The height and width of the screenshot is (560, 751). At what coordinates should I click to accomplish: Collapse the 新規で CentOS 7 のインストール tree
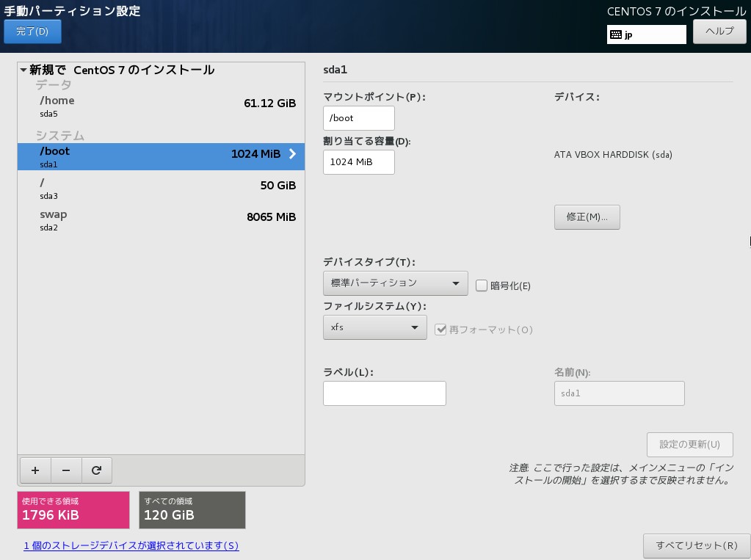(x=24, y=70)
